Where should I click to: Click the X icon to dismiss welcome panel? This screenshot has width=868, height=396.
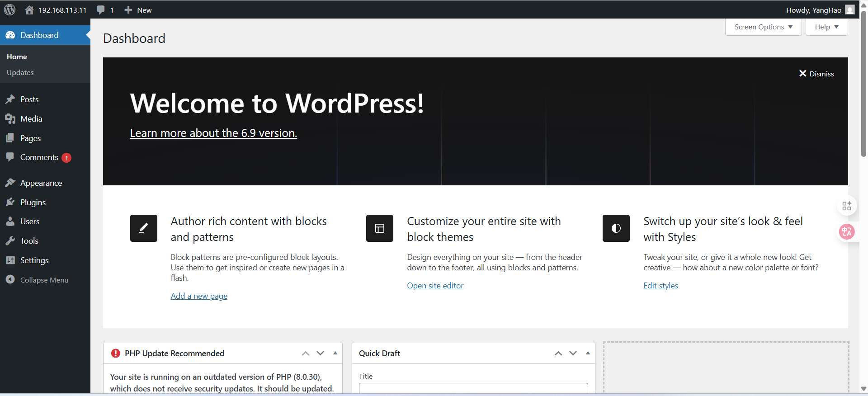pos(803,74)
